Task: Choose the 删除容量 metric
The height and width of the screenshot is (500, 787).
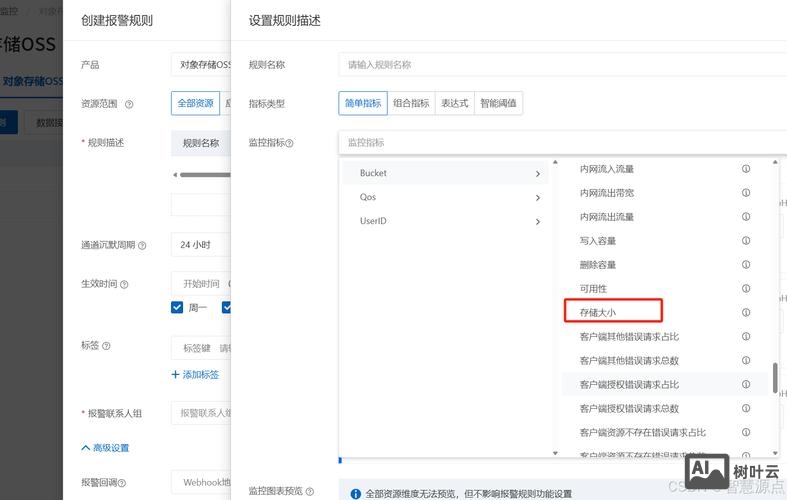Action: (597, 265)
